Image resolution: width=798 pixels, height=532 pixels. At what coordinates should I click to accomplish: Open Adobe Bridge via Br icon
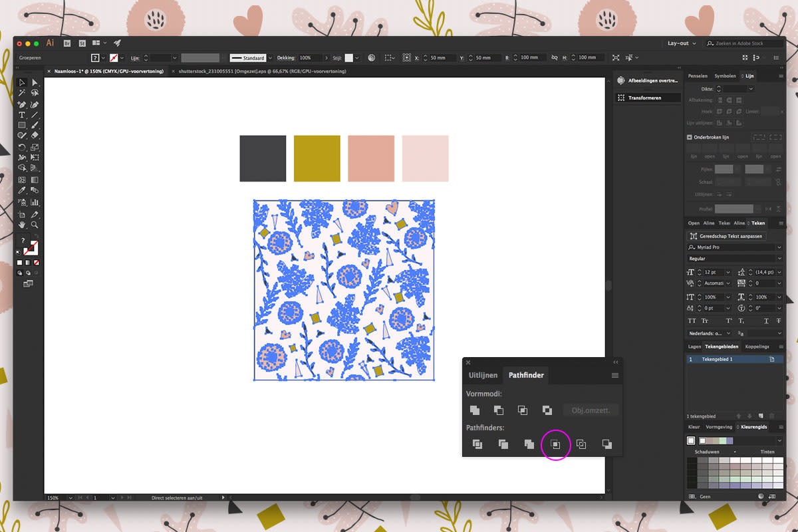click(x=66, y=43)
